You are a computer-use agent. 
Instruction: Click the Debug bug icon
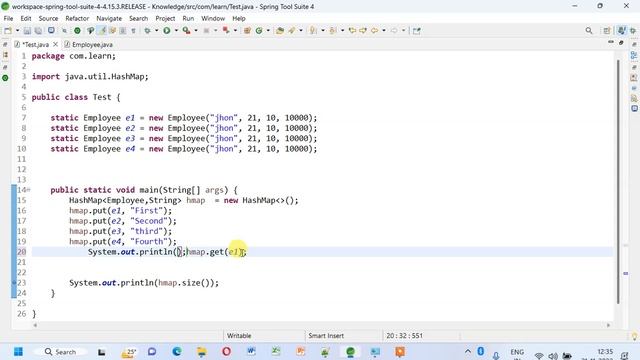(x=147, y=31)
